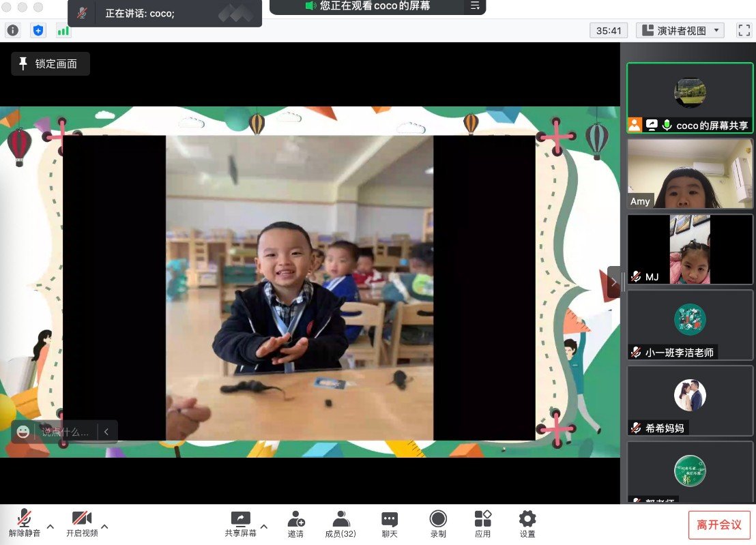
Task: Open the 聊天 chat panel
Action: click(x=390, y=524)
